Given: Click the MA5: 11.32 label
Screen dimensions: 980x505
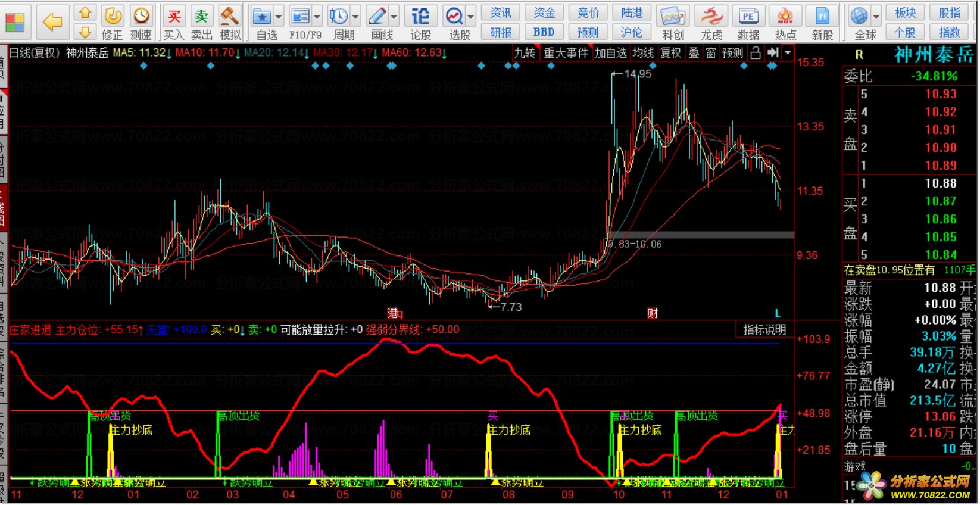Looking at the screenshot, I should [140, 53].
